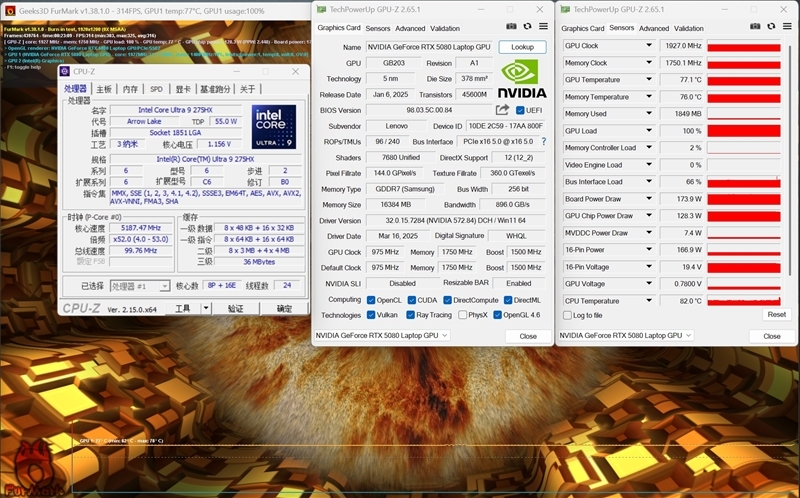
Task: Open the GPU Clock sensor dropdown
Action: [x=649, y=45]
